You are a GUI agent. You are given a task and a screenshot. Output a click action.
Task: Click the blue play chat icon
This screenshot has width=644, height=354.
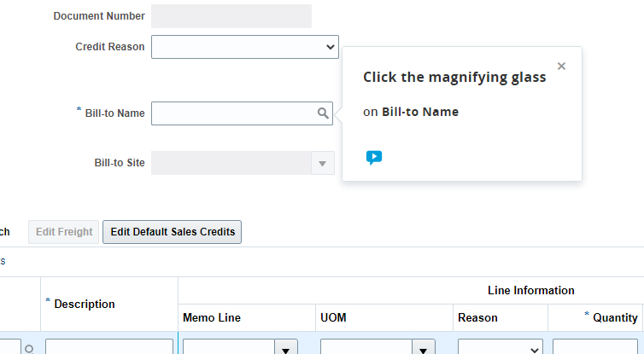pyautogui.click(x=374, y=158)
